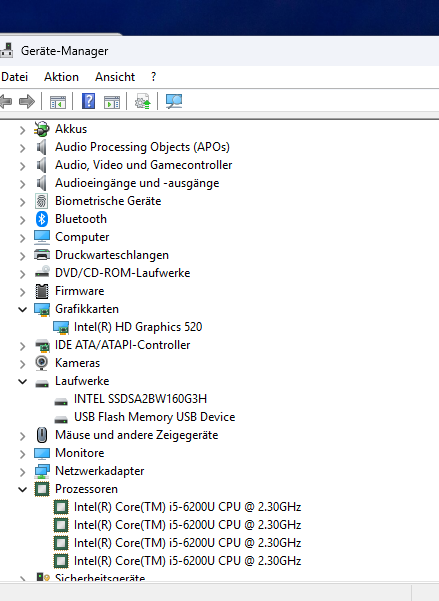Click the DVD/CD-ROM drive icon
This screenshot has height=601, width=439.
click(x=41, y=273)
